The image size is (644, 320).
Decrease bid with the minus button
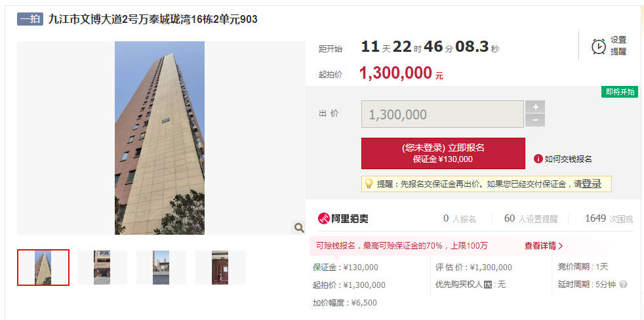point(535,121)
